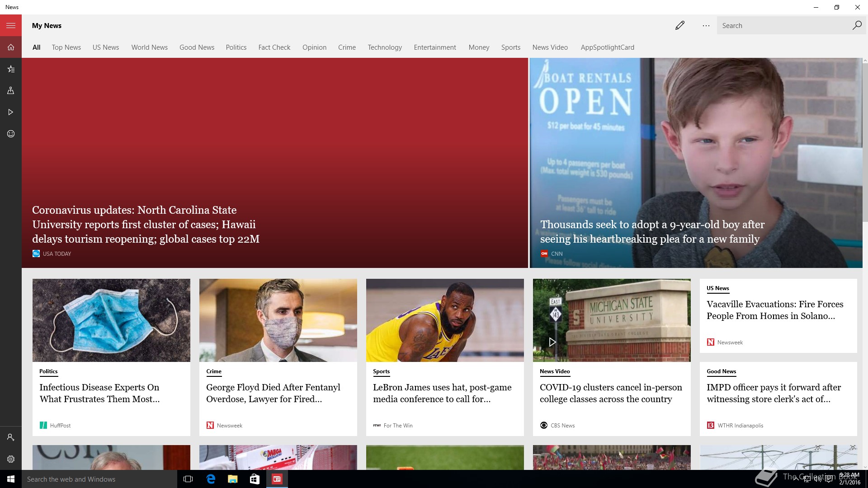Click the Good News label on card
Screen dimensions: 868x488
point(721,371)
